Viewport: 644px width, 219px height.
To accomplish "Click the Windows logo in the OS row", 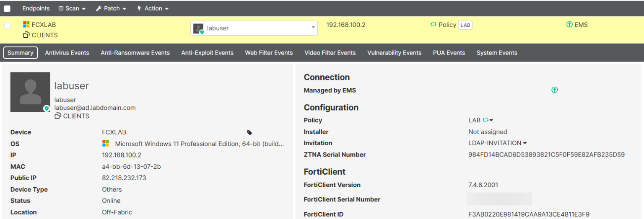I will coord(106,144).
